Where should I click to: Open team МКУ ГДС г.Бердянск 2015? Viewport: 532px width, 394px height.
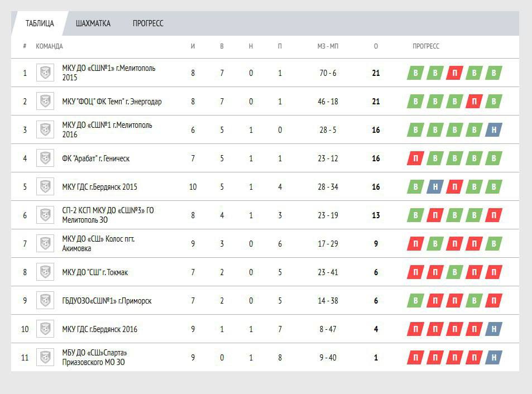(x=99, y=187)
